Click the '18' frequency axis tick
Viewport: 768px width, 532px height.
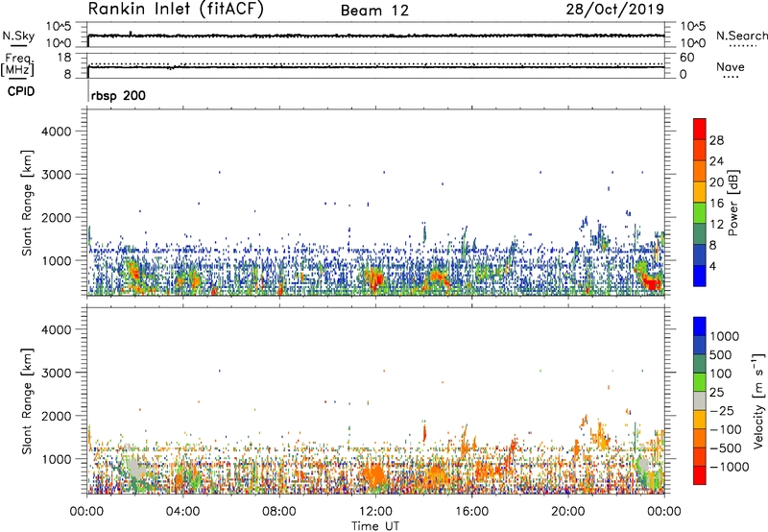click(63, 58)
